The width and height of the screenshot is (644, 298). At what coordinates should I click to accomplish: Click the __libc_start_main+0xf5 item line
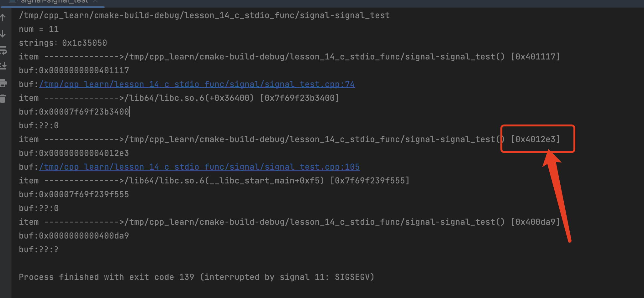click(x=214, y=181)
